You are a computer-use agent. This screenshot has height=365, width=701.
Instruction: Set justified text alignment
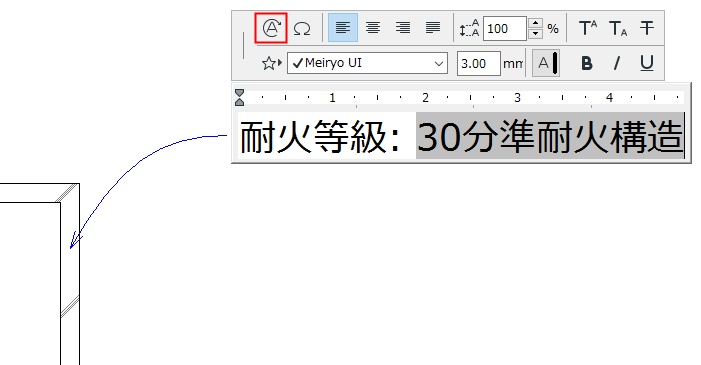[x=433, y=28]
